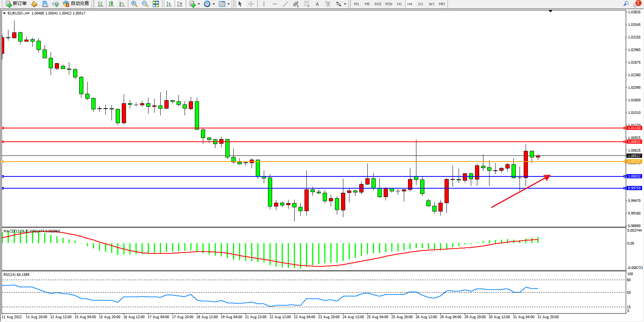Zoom out on the chart
Viewport: 644px width, 322px height.
145,4
